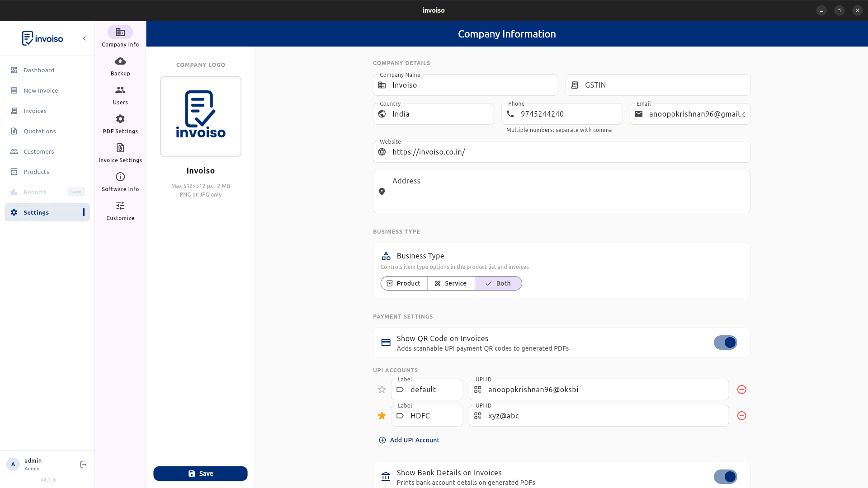Viewport: 868px width, 488px height.
Task: Edit the xyz@abc UPI ID field
Action: 599,416
